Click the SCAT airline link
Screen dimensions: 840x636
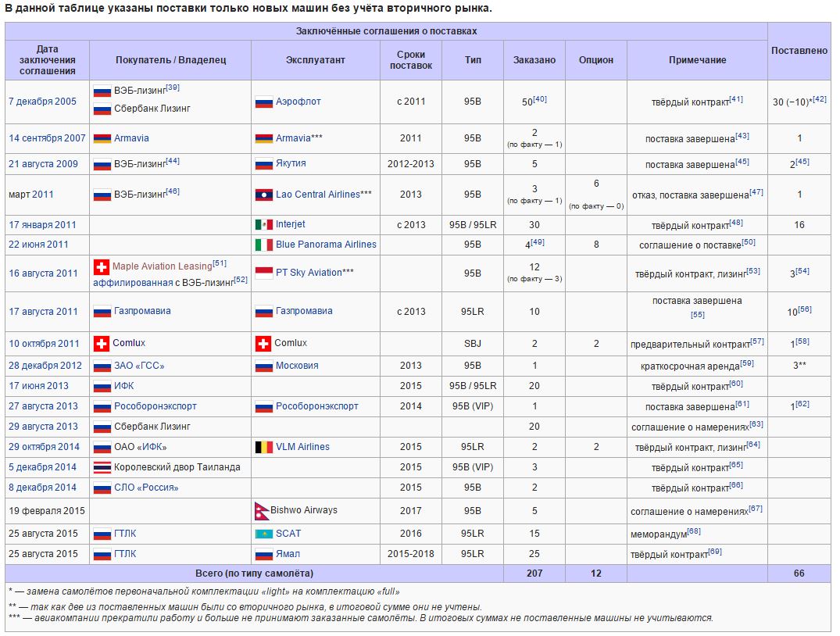[x=288, y=533]
